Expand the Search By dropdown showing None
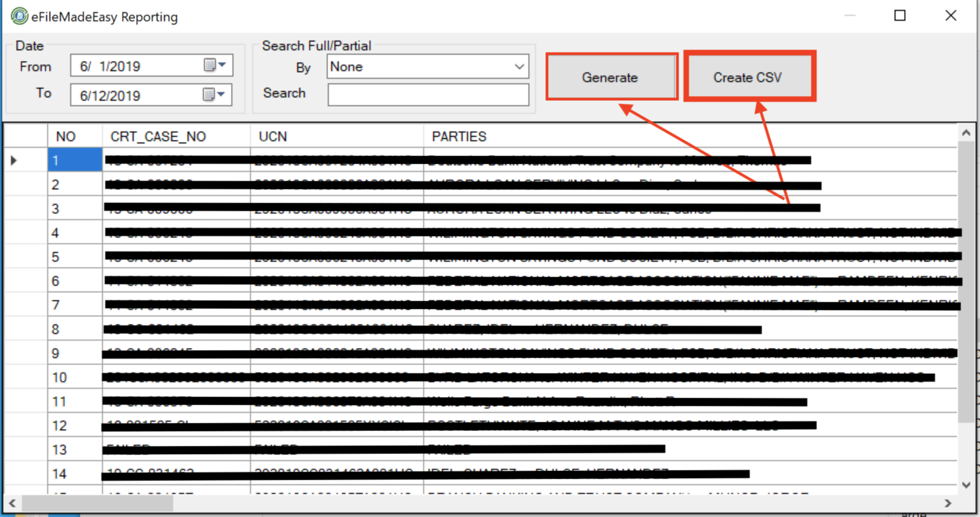Screen dimensions: 980x517 pyautogui.click(x=519, y=66)
